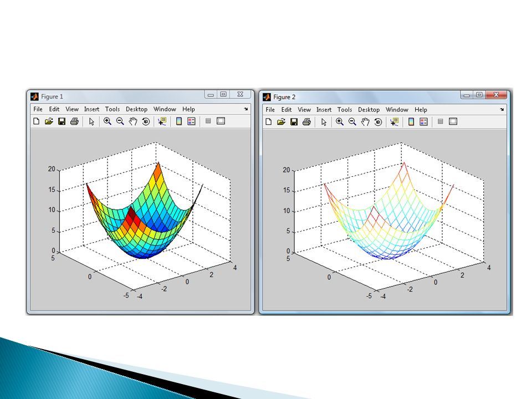The width and height of the screenshot is (532, 399).
Task: Click Show Plot Tools icon in Figure 2
Action: pyautogui.click(x=453, y=121)
